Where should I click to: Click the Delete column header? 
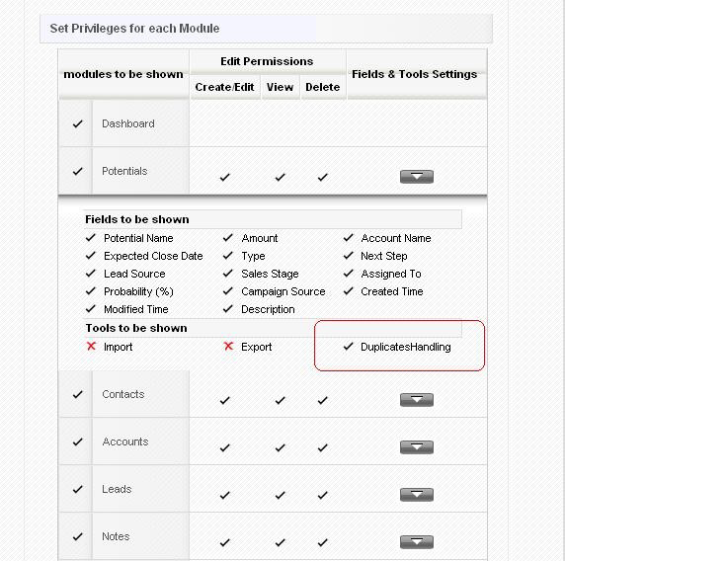(x=322, y=87)
